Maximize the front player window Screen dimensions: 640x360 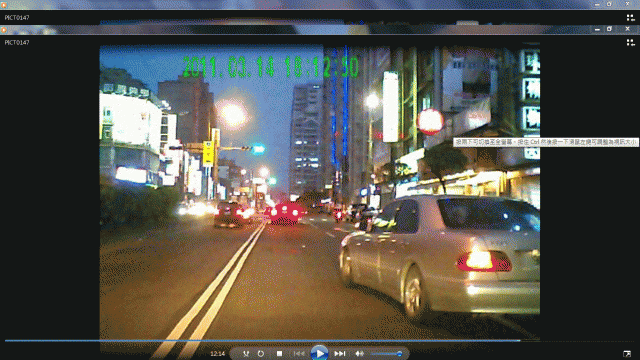pos(609,29)
